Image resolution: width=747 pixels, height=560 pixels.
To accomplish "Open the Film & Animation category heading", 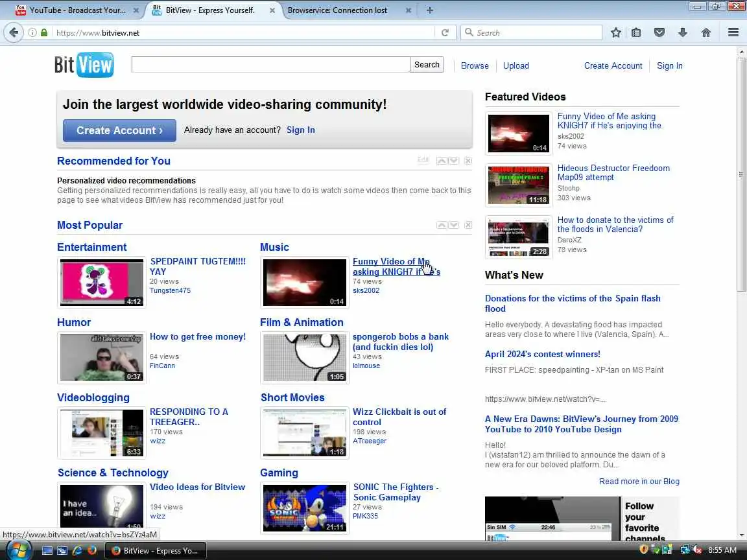I will (x=302, y=322).
